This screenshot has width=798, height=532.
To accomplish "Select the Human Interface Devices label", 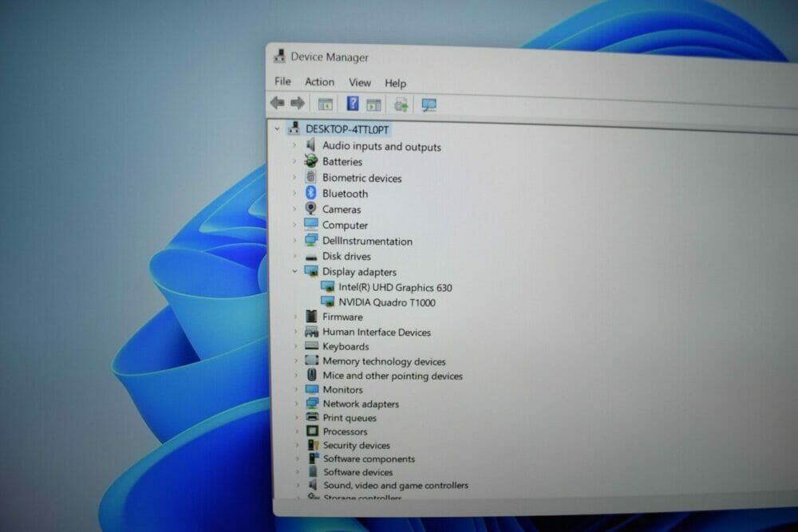I will 377,332.
